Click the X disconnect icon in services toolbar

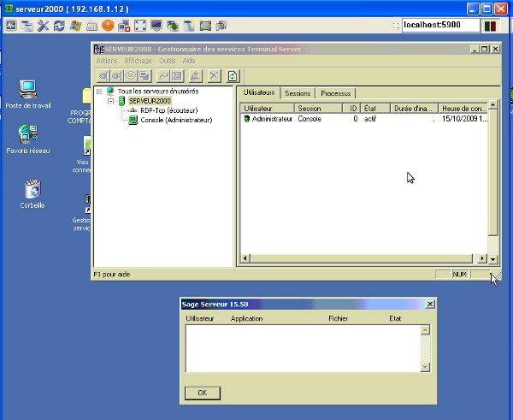pos(214,76)
